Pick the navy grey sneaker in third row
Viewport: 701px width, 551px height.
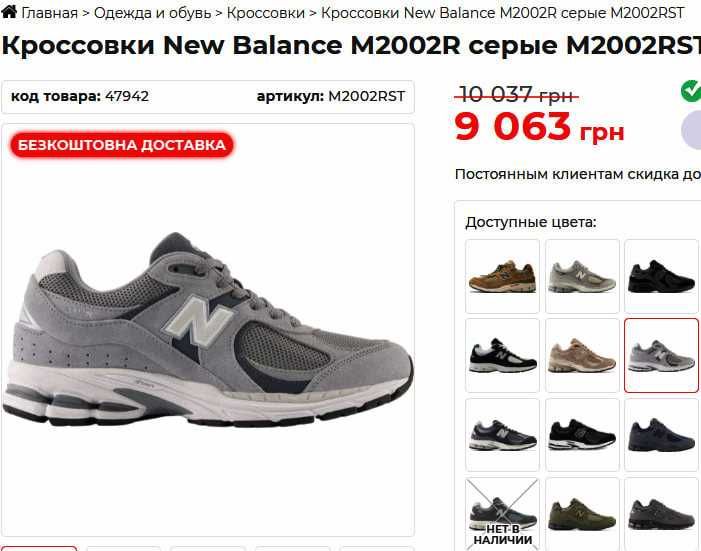502,435
